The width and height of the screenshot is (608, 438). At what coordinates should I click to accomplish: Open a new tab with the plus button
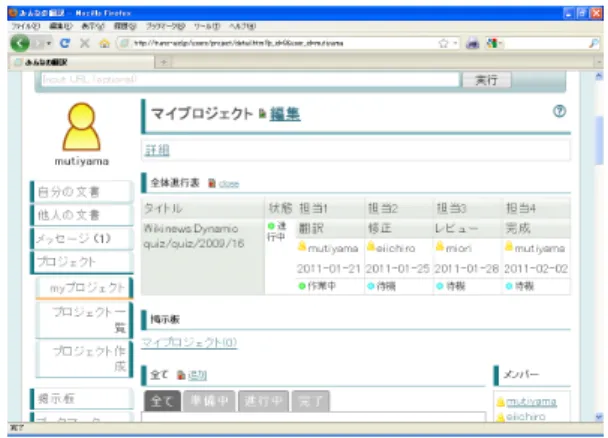(x=164, y=62)
